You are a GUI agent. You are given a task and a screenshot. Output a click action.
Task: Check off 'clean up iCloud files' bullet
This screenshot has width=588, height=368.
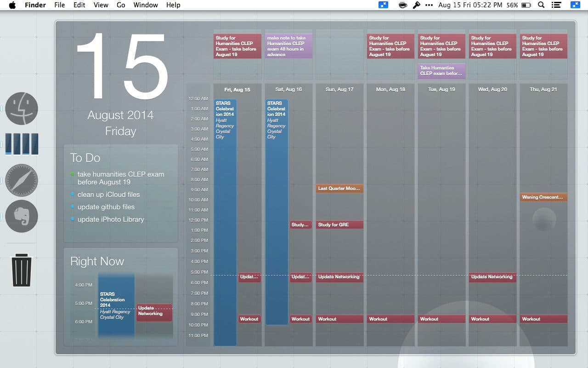point(73,195)
